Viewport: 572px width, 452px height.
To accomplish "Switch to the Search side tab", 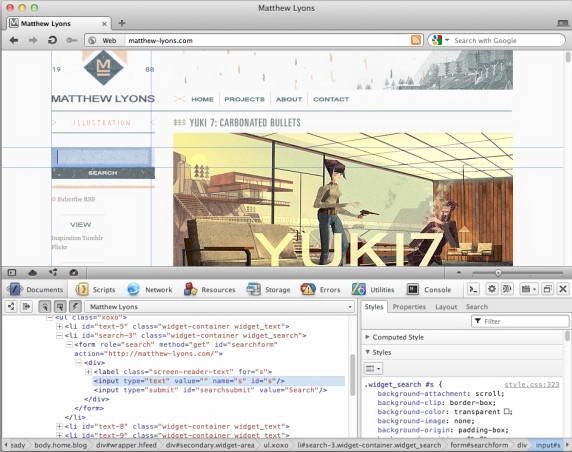I will 477,307.
